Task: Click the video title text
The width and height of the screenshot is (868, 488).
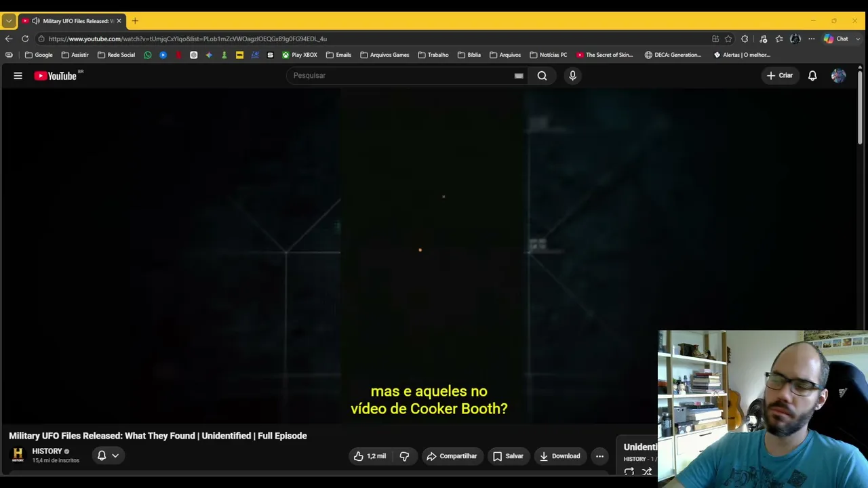Action: [158, 436]
